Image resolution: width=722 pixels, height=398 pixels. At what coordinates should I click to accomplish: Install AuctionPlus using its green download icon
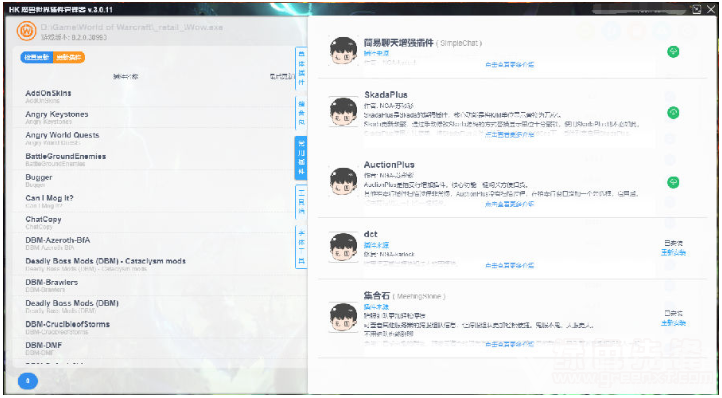pyautogui.click(x=673, y=182)
